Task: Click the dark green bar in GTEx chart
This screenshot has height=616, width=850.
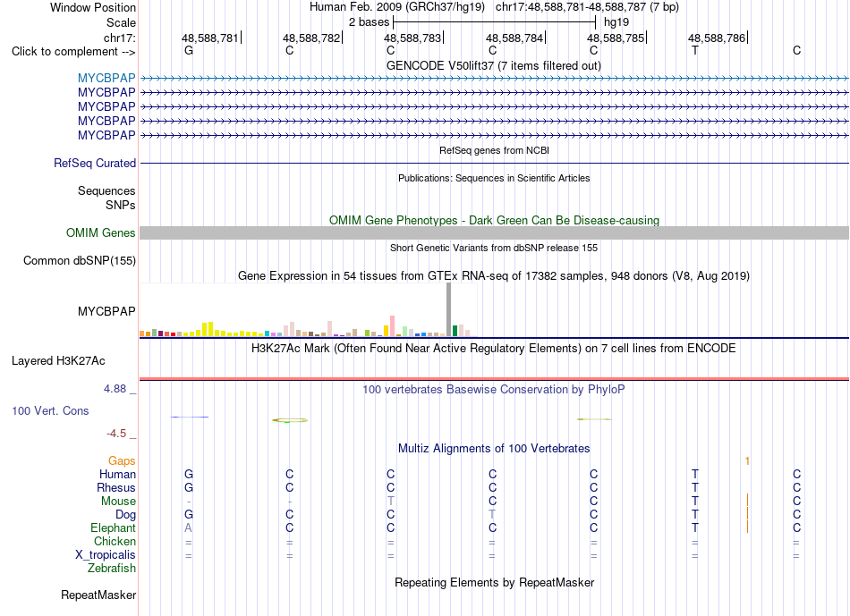Action: 455,331
